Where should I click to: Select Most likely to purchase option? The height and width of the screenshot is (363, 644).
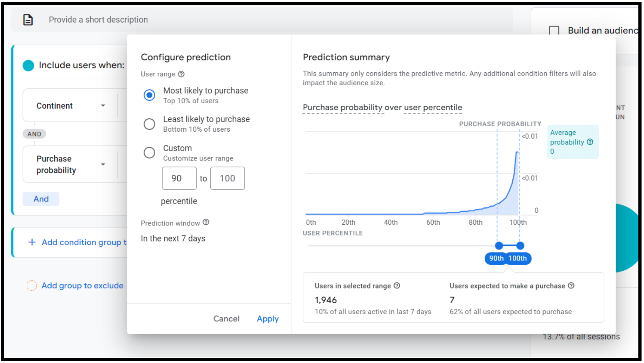point(149,95)
